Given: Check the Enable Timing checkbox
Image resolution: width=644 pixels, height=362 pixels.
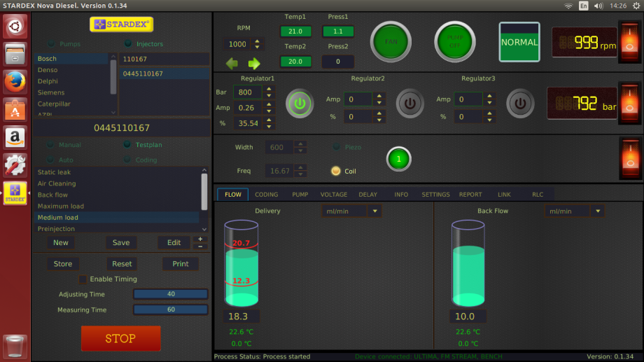Looking at the screenshot, I should click(x=83, y=279).
